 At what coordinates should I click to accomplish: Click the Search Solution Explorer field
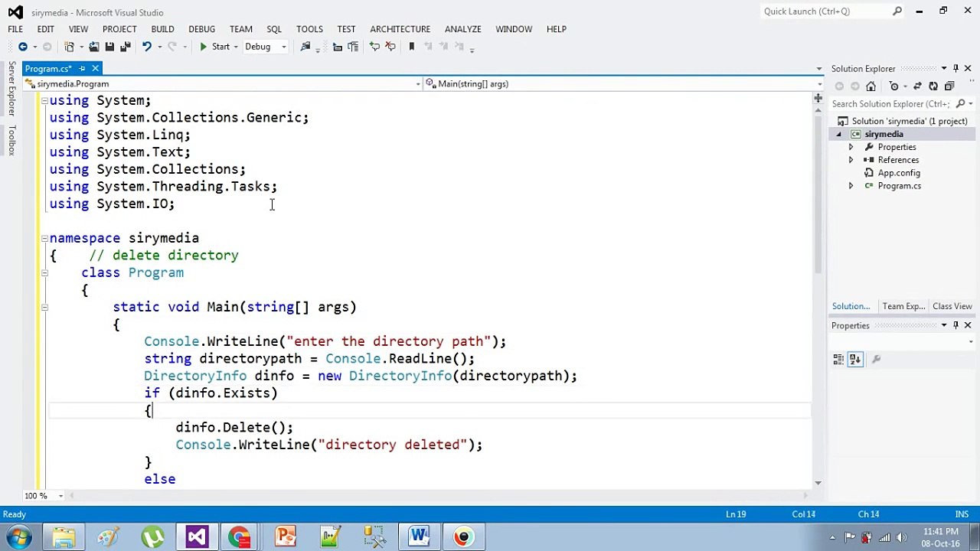(x=892, y=104)
